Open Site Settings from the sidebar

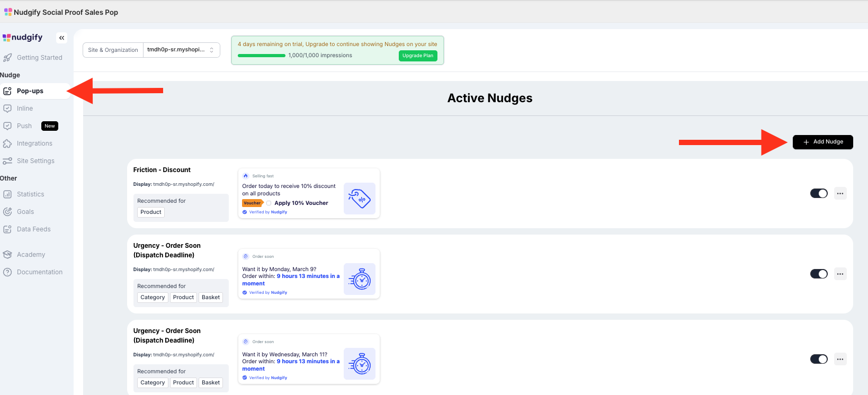(x=35, y=161)
